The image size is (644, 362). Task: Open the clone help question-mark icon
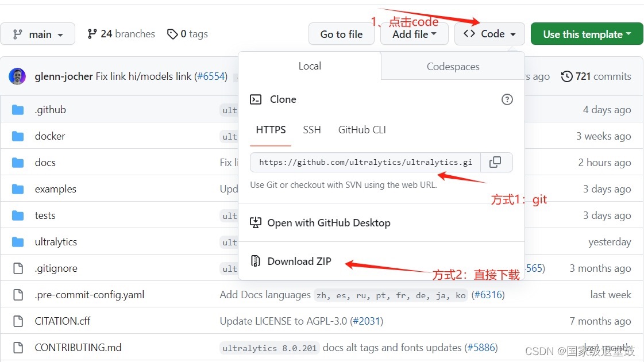pos(507,99)
